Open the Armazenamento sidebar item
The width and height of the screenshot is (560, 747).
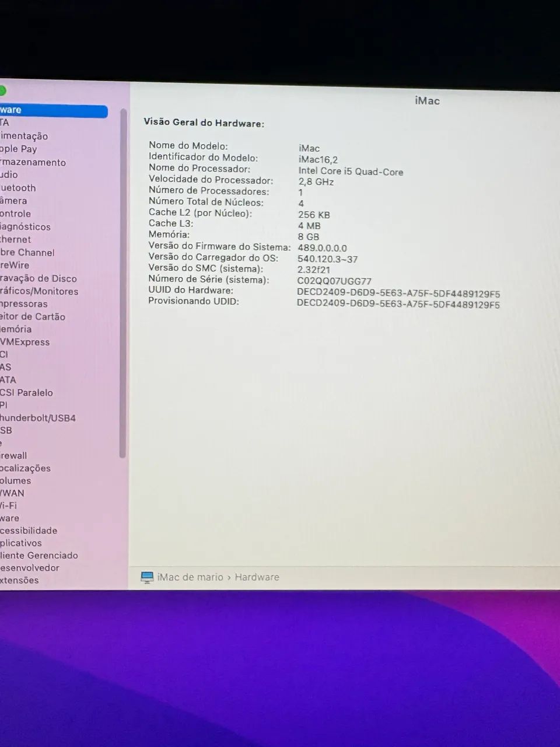tap(33, 162)
